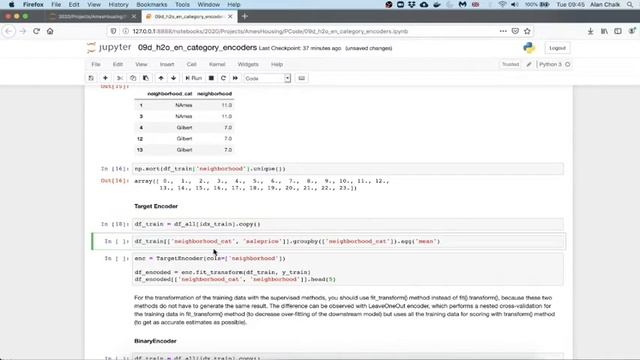Click row 12 Gilbert table cell

click(184, 139)
